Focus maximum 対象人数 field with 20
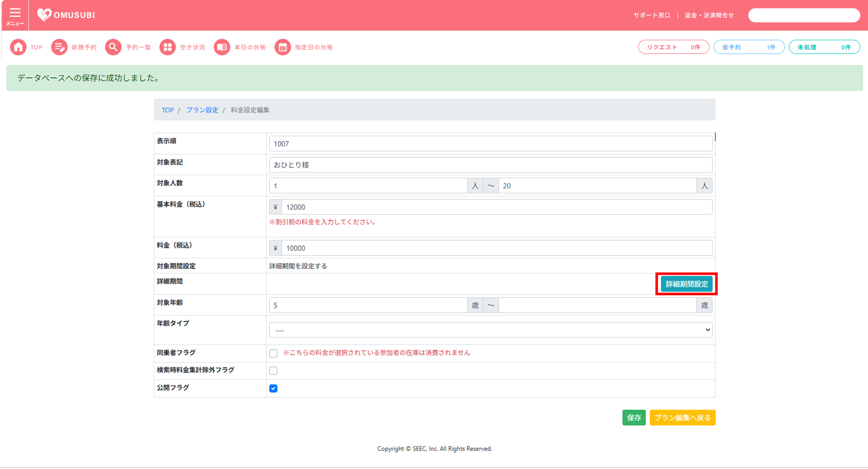 point(598,186)
